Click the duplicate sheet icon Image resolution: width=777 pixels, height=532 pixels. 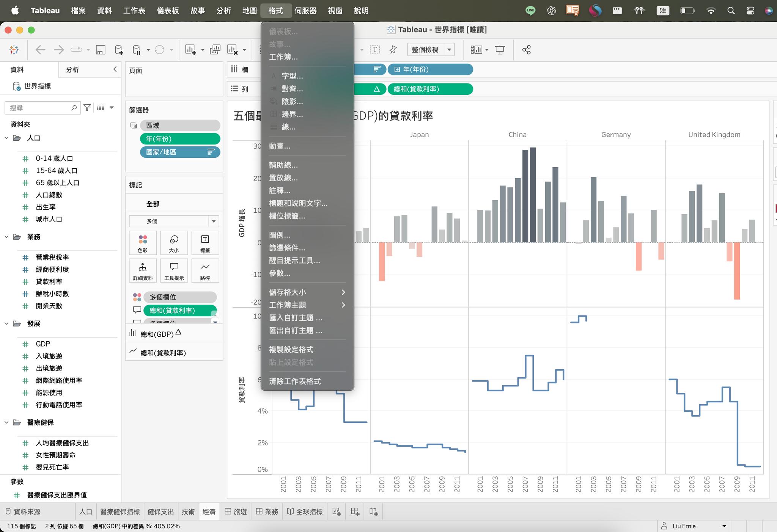click(x=215, y=50)
